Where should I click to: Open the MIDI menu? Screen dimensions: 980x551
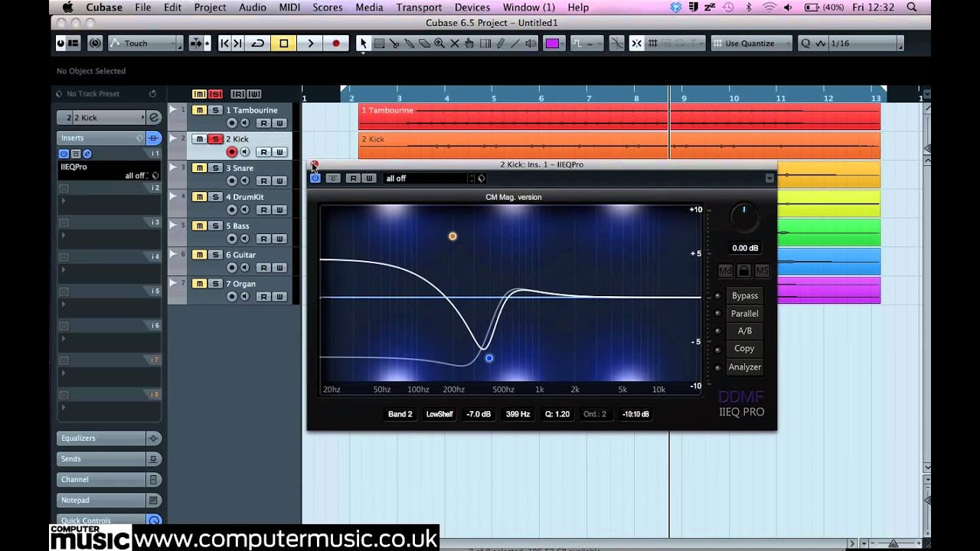(289, 7)
